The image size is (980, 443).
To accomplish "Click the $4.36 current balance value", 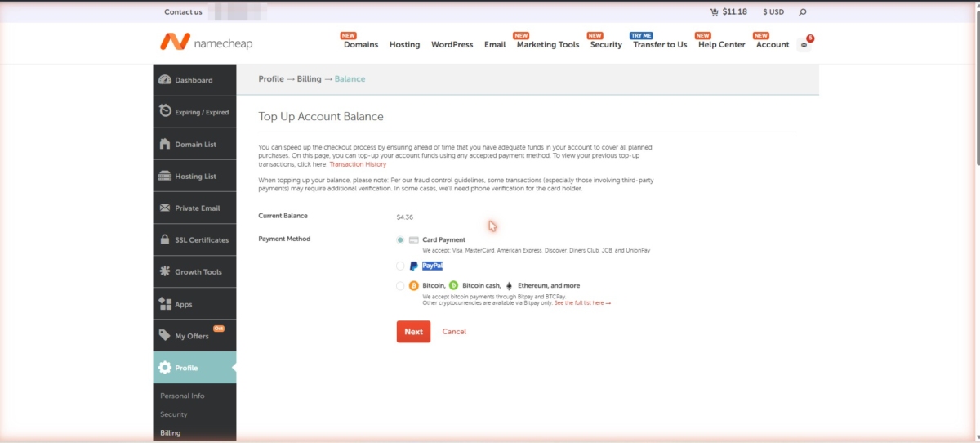I will coord(405,217).
